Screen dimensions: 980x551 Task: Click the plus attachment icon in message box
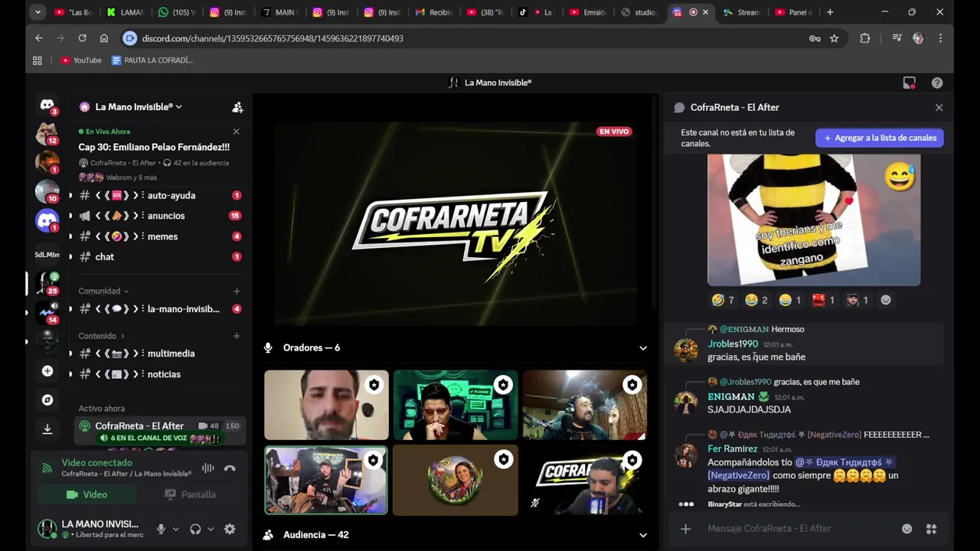click(686, 529)
